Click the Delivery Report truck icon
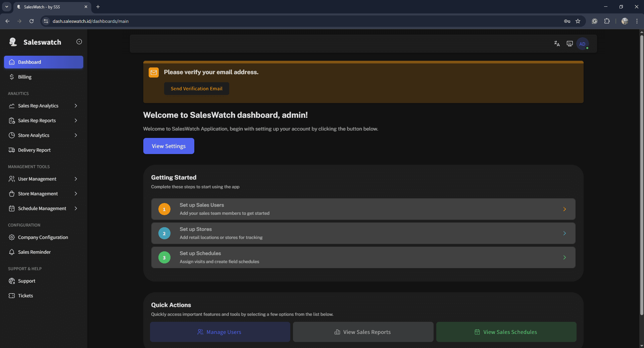Image resolution: width=644 pixels, height=348 pixels. (x=12, y=150)
